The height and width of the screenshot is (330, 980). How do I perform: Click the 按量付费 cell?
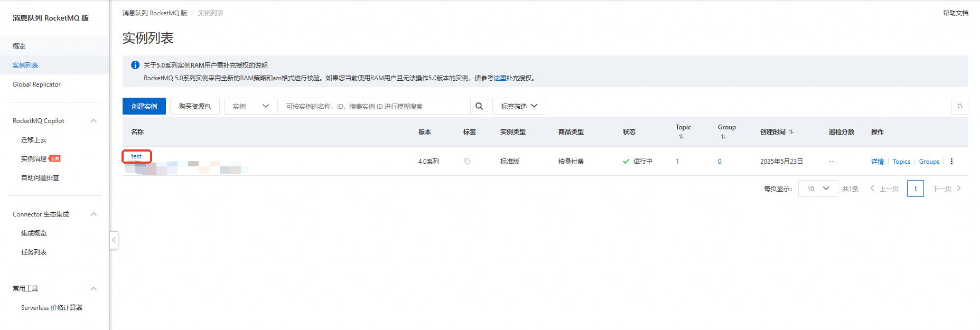click(x=571, y=162)
